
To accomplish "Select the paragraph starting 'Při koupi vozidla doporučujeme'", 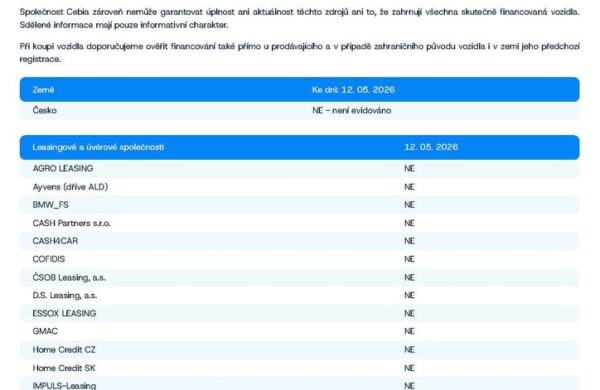I will point(300,53).
